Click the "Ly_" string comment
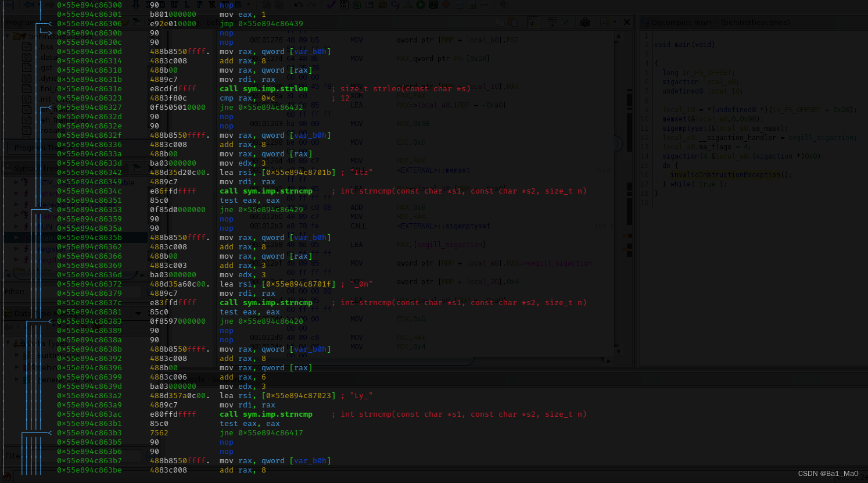868x483 pixels. (361, 396)
